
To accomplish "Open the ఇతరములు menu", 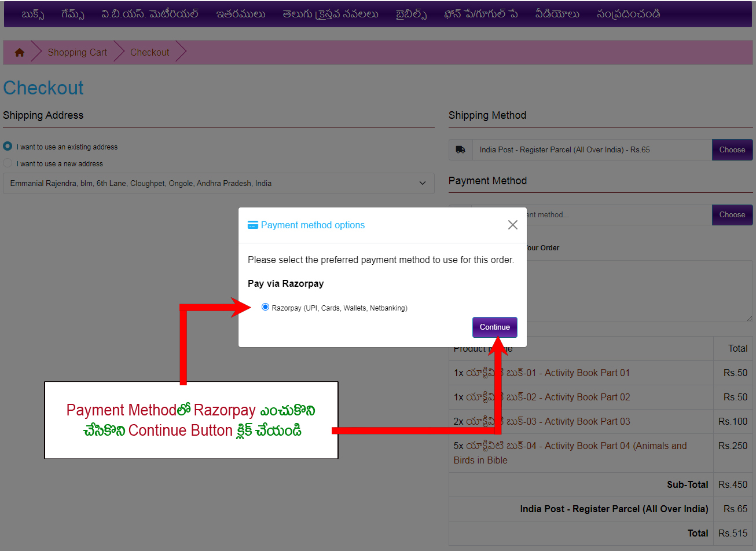I will click(x=241, y=14).
